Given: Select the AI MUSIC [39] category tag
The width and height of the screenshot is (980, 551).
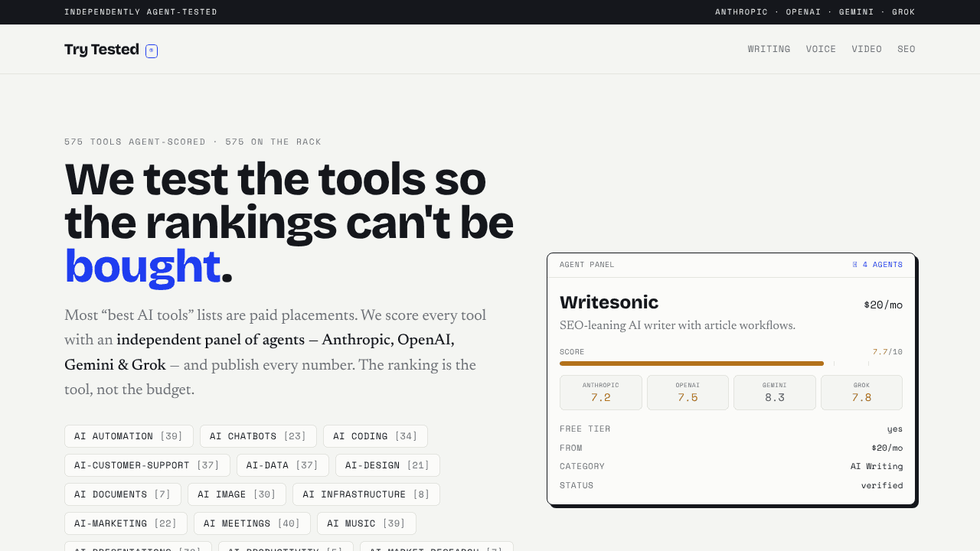Looking at the screenshot, I should [366, 523].
